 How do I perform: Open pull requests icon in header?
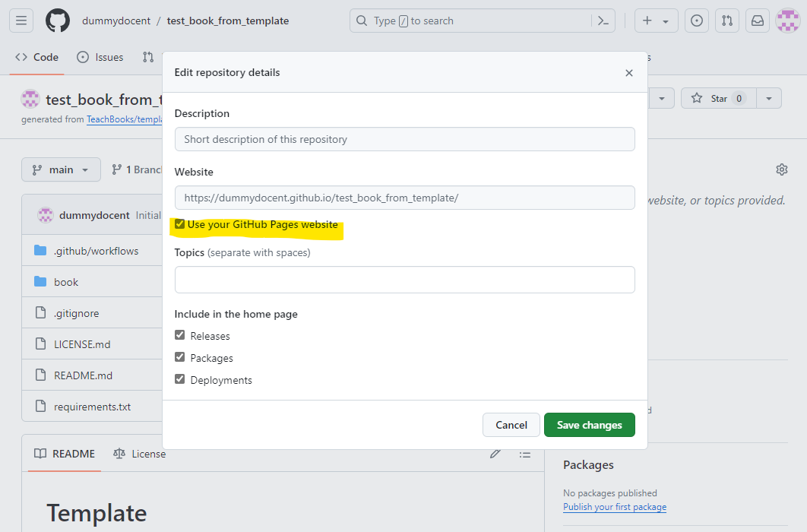(727, 21)
